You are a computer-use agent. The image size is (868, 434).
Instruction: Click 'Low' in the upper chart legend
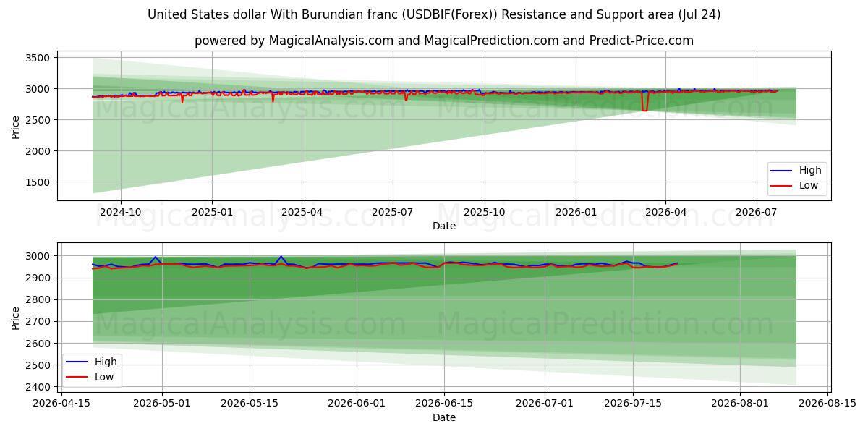click(809, 186)
